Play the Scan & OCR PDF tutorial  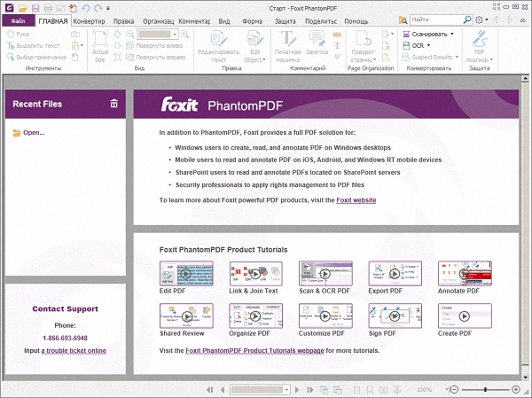pyautogui.click(x=325, y=274)
